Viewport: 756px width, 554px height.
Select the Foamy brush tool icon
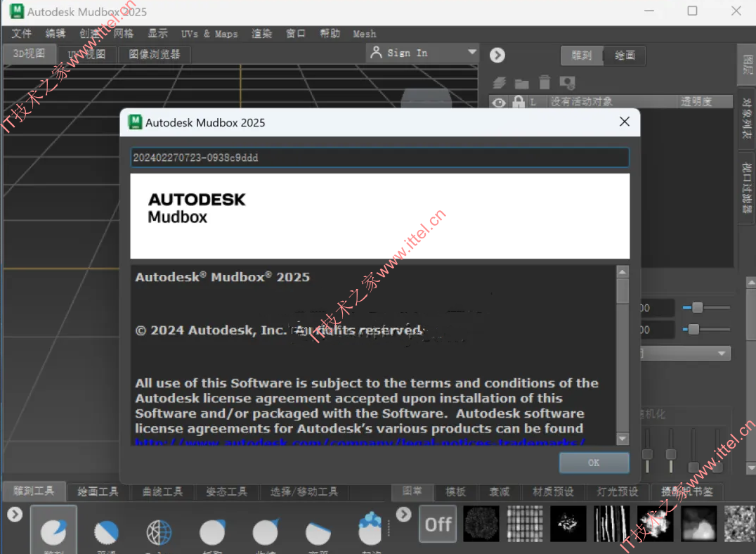click(370, 529)
